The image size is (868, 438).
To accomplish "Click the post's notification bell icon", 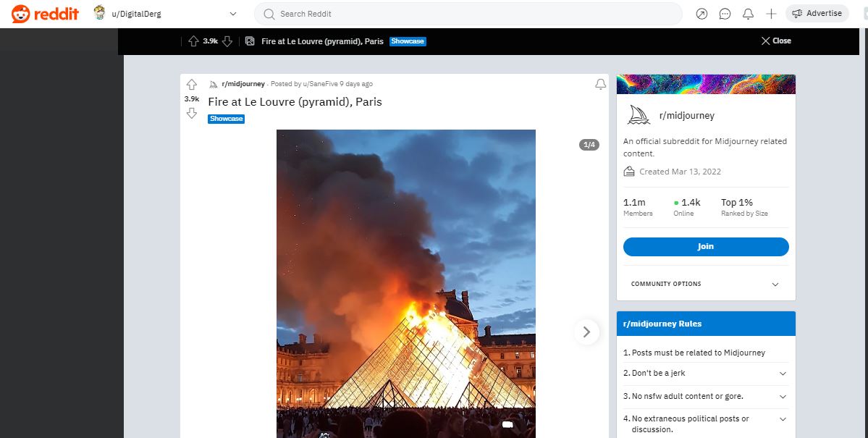I will [x=600, y=85].
